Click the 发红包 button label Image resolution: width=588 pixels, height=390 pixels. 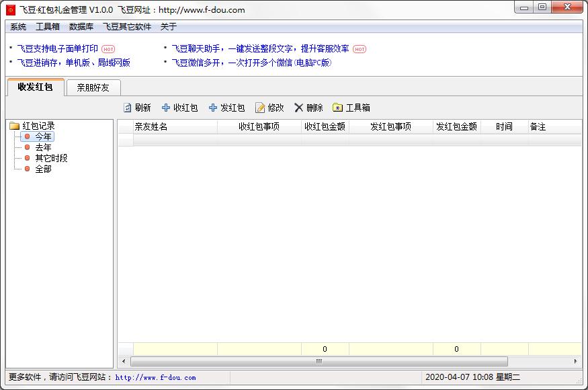point(233,108)
